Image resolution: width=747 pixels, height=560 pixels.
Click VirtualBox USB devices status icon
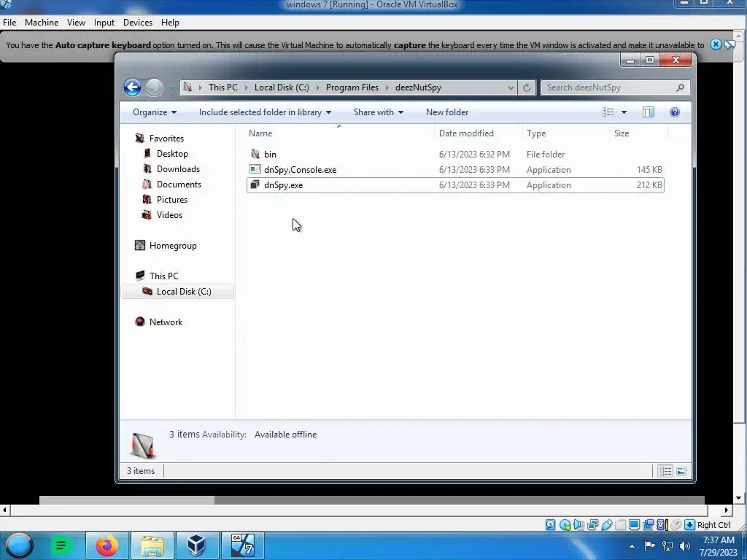[x=606, y=525]
